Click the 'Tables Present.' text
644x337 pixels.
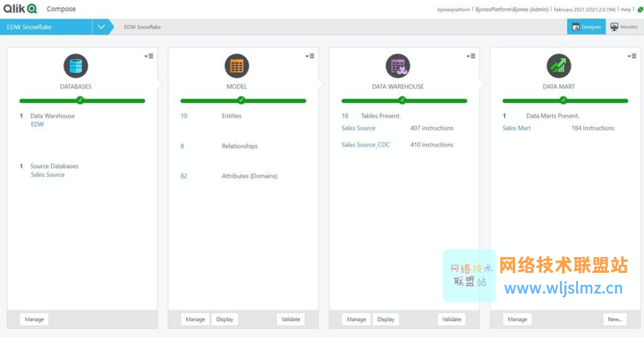point(380,116)
